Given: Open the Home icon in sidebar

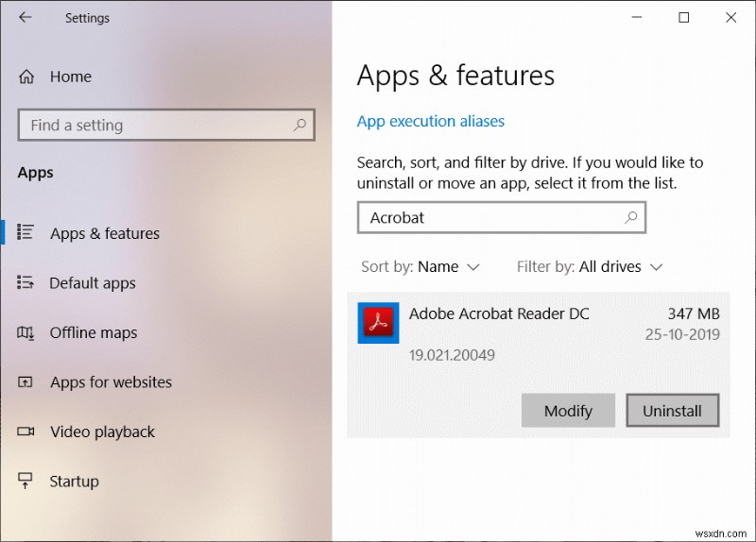Looking at the screenshot, I should click(x=26, y=76).
